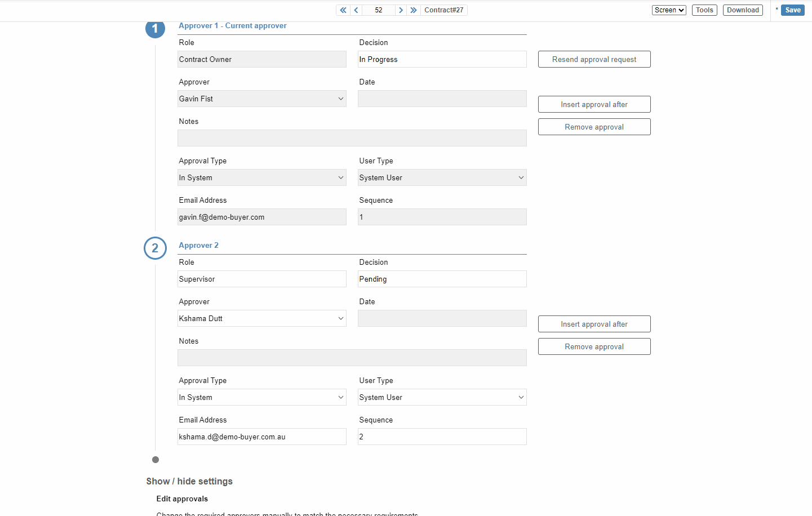Jump to last record double-right arrow

(x=414, y=10)
